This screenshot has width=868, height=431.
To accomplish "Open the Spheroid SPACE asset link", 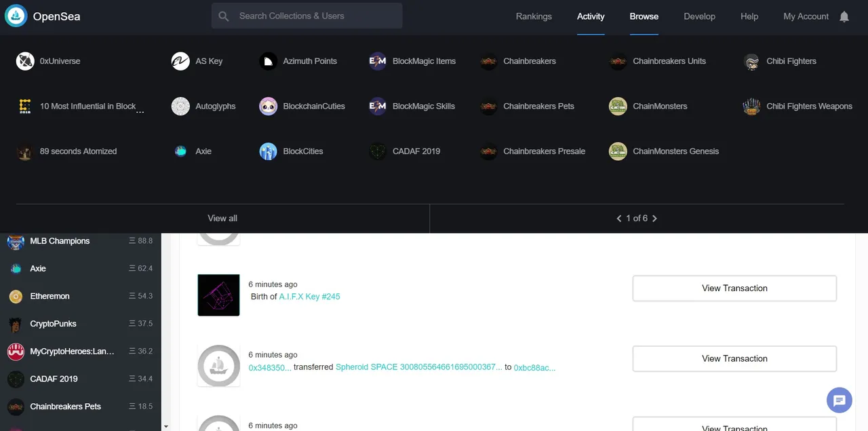I will [x=419, y=367].
